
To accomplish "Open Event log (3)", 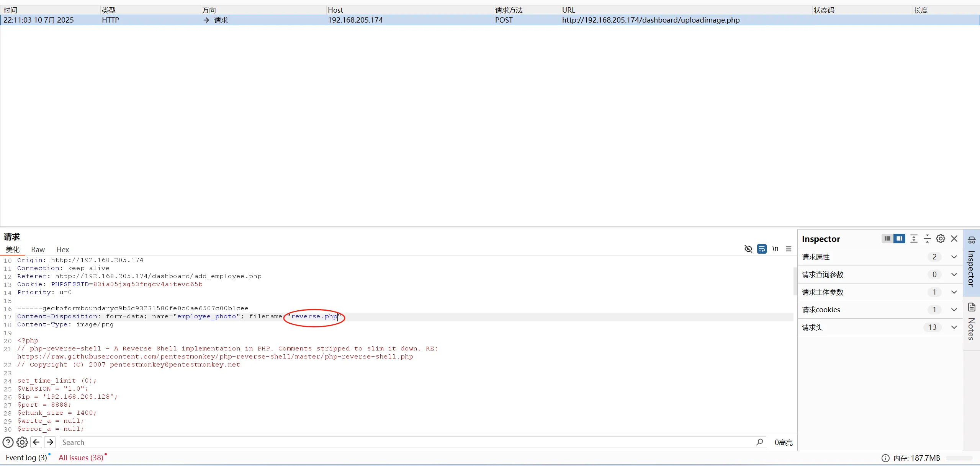I will click(x=26, y=458).
